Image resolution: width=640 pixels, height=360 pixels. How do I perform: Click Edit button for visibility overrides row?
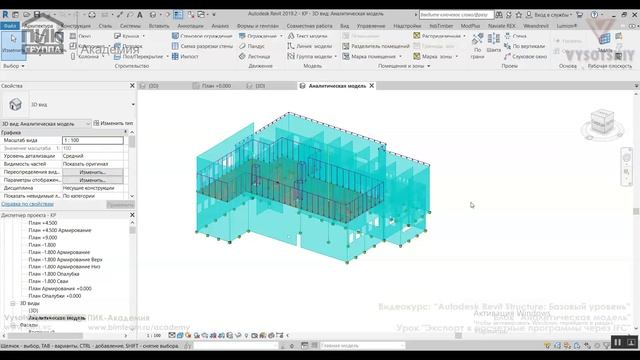93,172
